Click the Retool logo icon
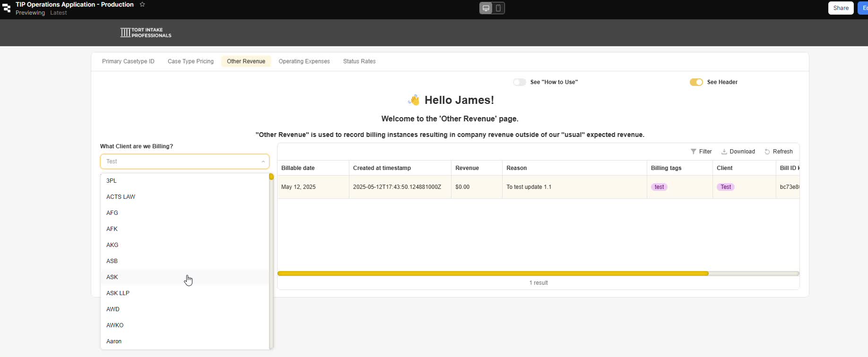The height and width of the screenshot is (357, 868). click(7, 8)
